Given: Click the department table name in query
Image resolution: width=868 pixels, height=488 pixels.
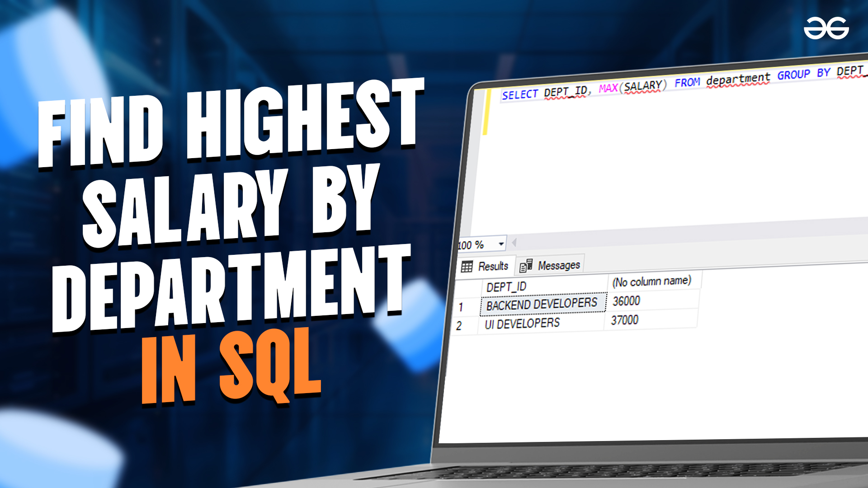Looking at the screenshot, I should (x=738, y=79).
